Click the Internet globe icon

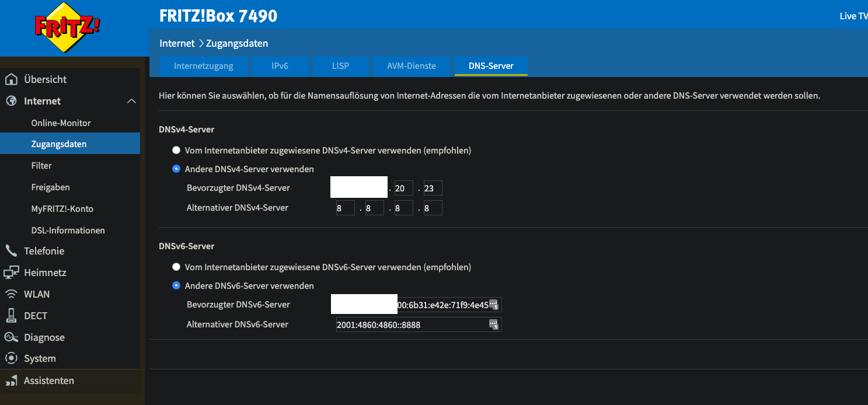click(x=11, y=101)
